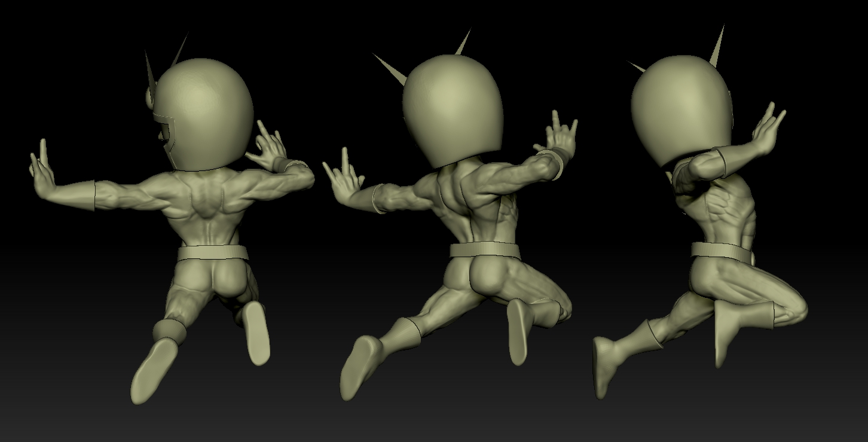The image size is (868, 442).
Task: Click the helmet of the middle figure
Action: coord(453,111)
